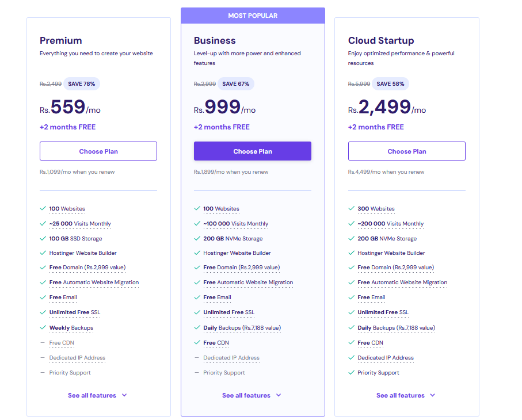522x420 pixels.
Task: Click dash icon beside Business Dedicated IP Address
Action: (x=197, y=358)
